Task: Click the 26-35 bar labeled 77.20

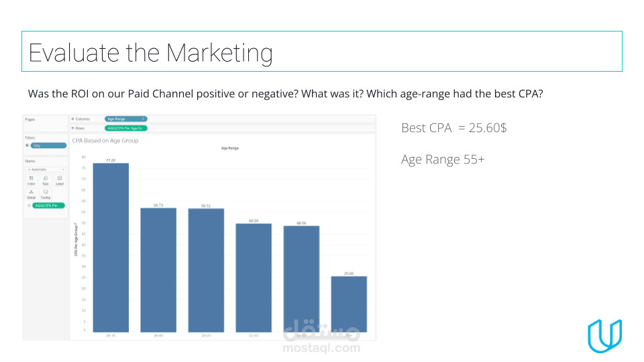Action: (x=111, y=247)
